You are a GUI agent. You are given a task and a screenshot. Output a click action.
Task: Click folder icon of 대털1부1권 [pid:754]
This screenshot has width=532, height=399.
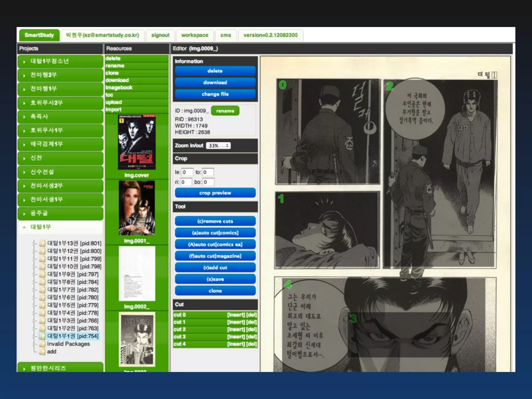coord(42,336)
